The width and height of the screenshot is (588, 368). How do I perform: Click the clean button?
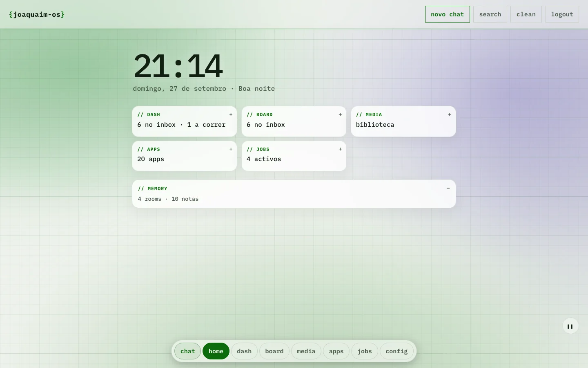pyautogui.click(x=526, y=14)
